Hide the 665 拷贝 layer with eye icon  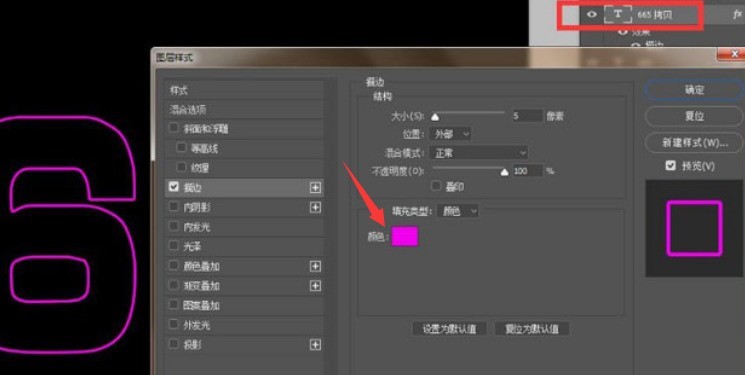click(592, 15)
